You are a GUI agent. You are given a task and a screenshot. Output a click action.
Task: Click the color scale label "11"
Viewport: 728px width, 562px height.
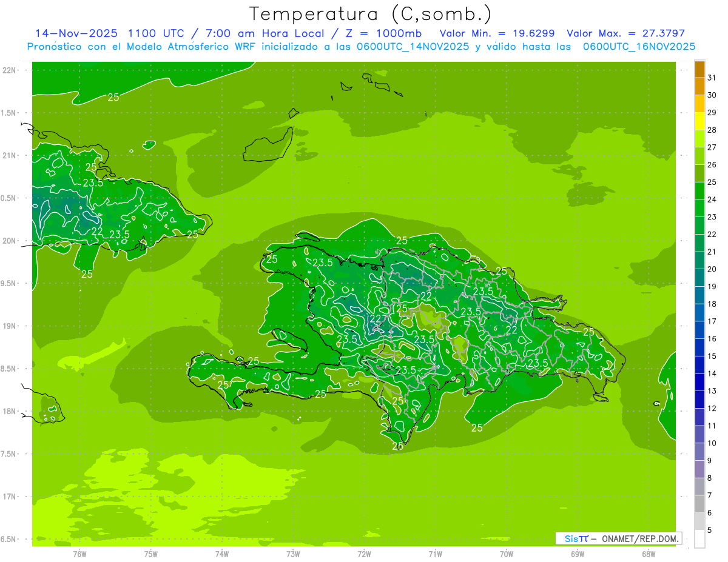(712, 426)
